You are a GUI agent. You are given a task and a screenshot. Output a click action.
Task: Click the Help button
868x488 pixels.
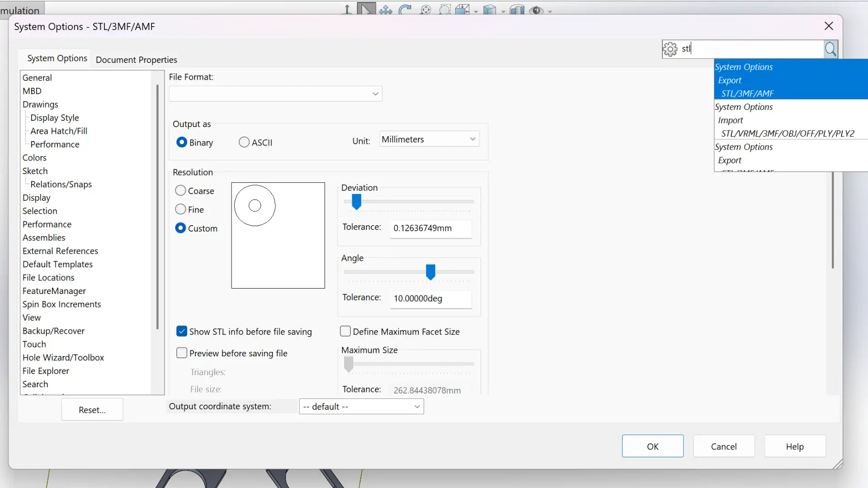795,446
